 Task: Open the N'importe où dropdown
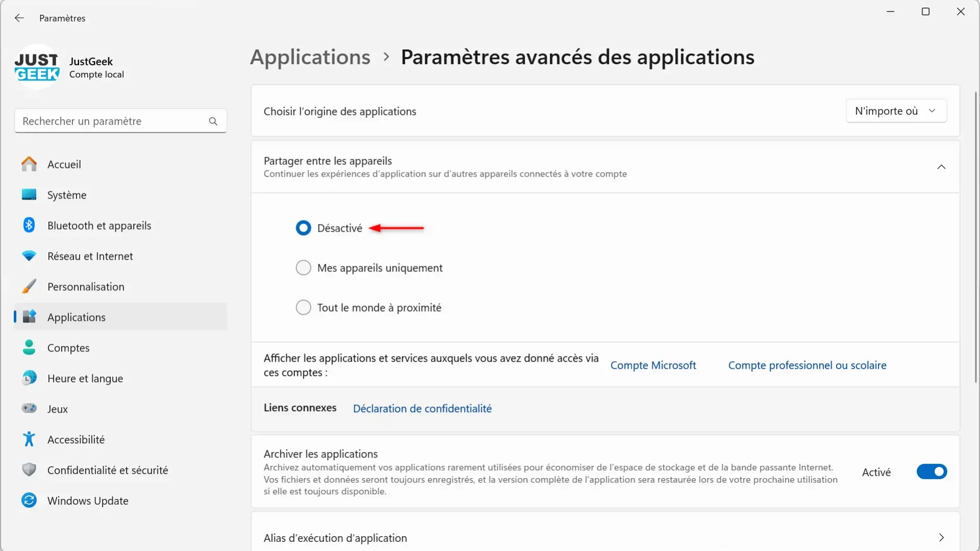(896, 111)
